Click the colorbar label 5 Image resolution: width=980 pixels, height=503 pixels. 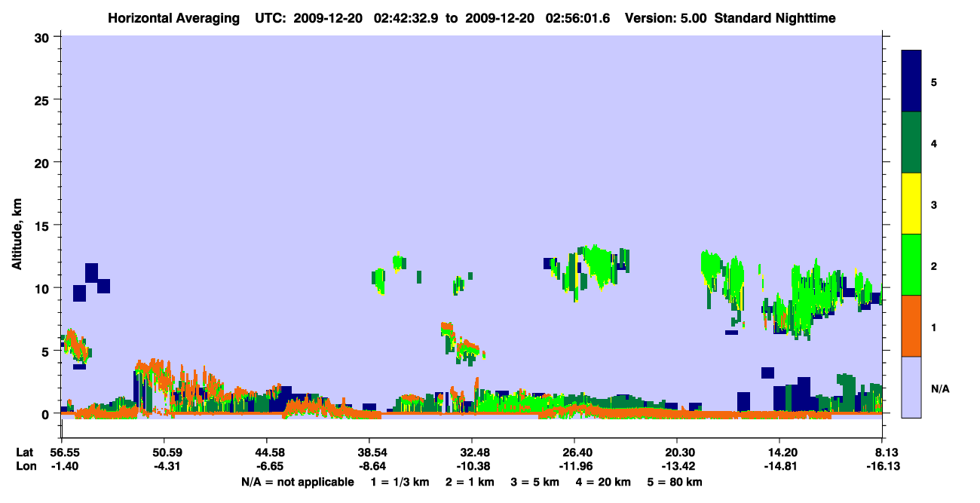(x=934, y=81)
